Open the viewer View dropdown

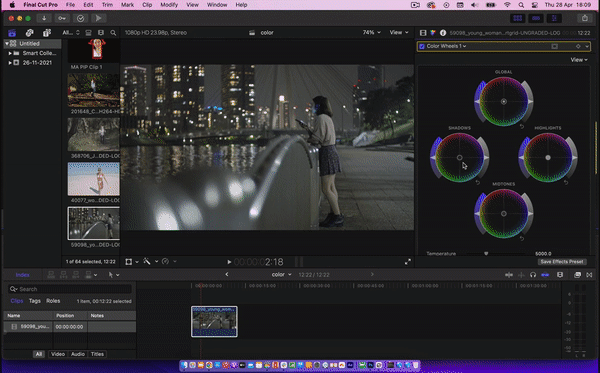399,33
